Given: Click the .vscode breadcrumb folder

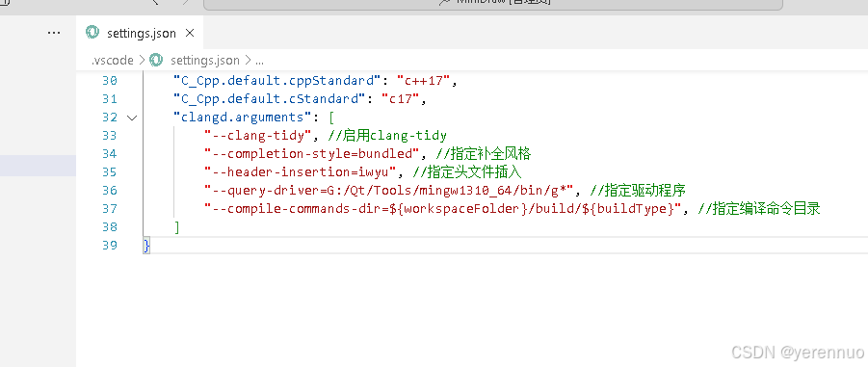Looking at the screenshot, I should 113,60.
